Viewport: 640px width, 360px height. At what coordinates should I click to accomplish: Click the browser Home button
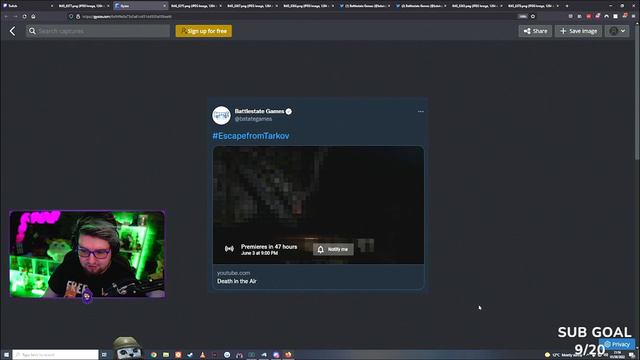click(33, 16)
